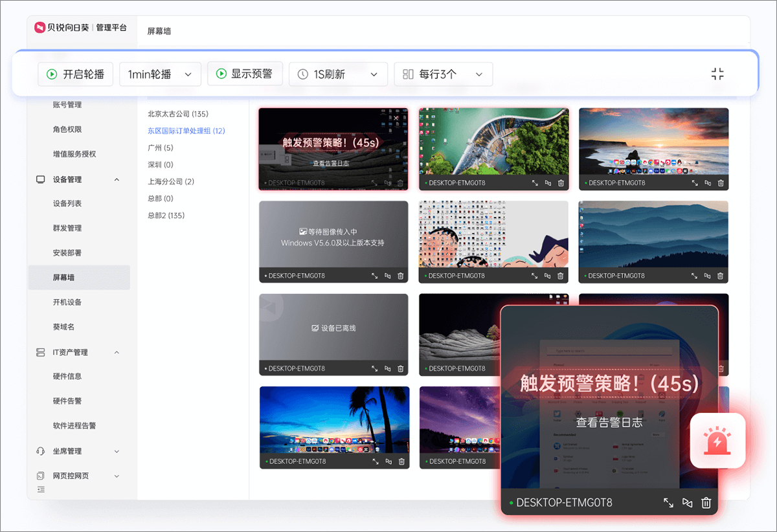Toggle 显示预警 alert display
Screen dimensions: 777x532
[245, 74]
